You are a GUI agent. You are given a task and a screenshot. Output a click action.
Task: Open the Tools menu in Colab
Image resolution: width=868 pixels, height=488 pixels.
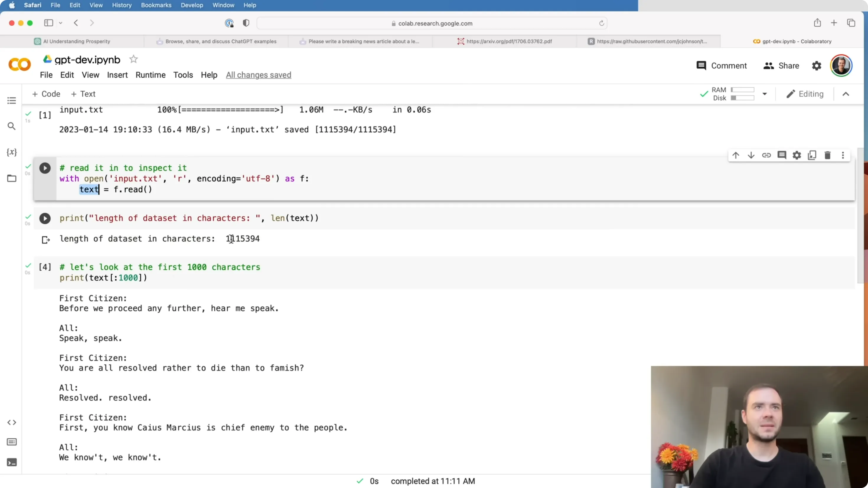point(183,75)
